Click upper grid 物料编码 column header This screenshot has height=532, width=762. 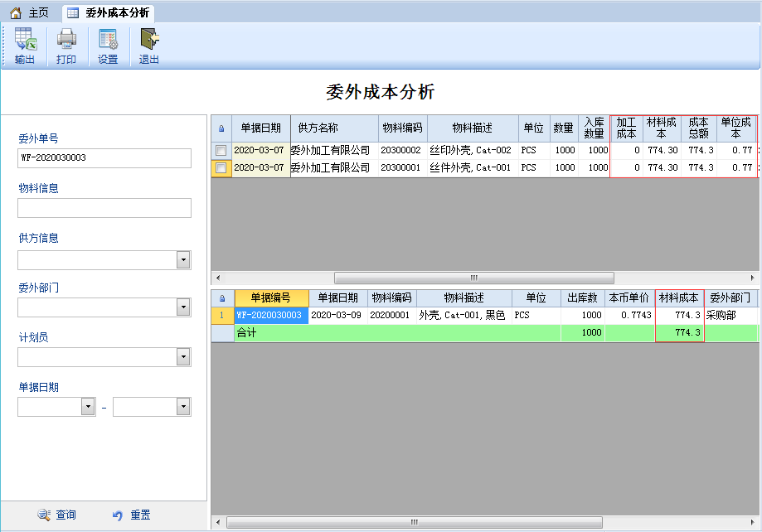(403, 128)
